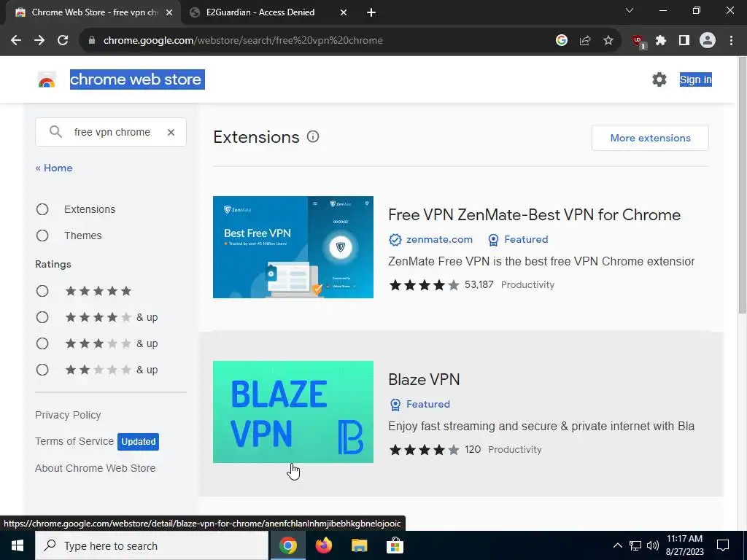Screen dimensions: 747x560
Task: Open Free VPN ZenMate extension title
Action: [x=534, y=215]
